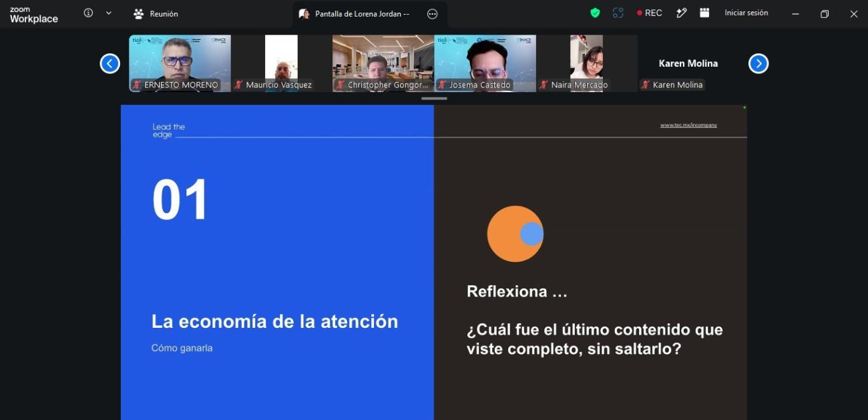868x420 pixels.
Task: Select Naira Mercado video thumbnail
Action: click(587, 63)
